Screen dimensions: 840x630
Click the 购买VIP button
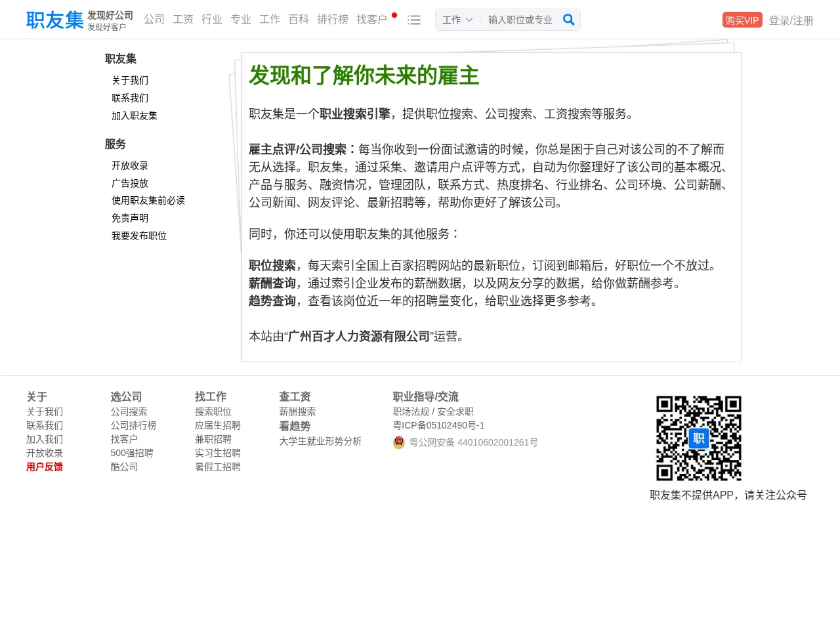[742, 20]
